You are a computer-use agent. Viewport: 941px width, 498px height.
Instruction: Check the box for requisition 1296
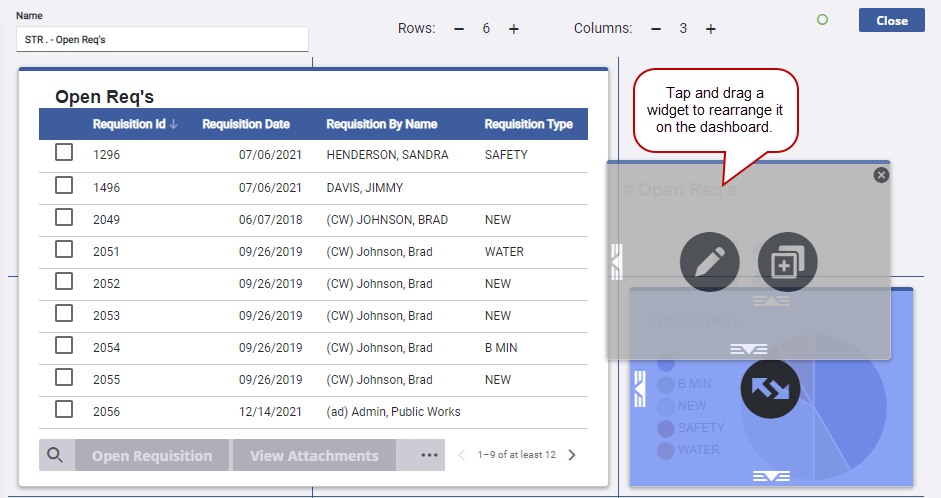64,153
